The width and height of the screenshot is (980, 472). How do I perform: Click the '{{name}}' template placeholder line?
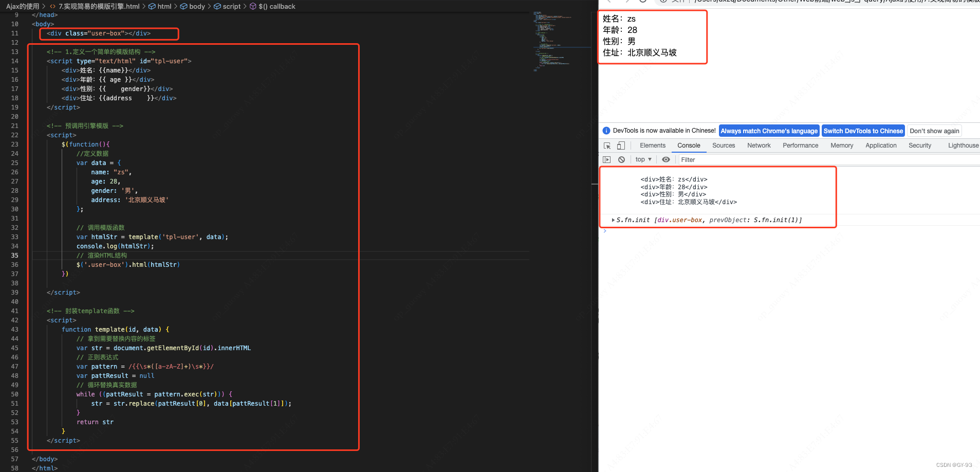coord(106,70)
